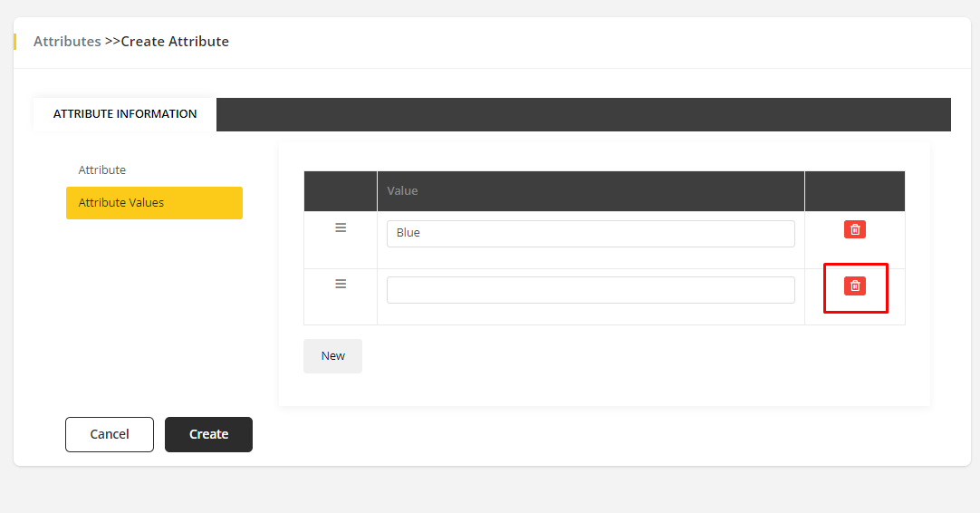
Task: Cancel attribute creation
Action: pyautogui.click(x=110, y=434)
